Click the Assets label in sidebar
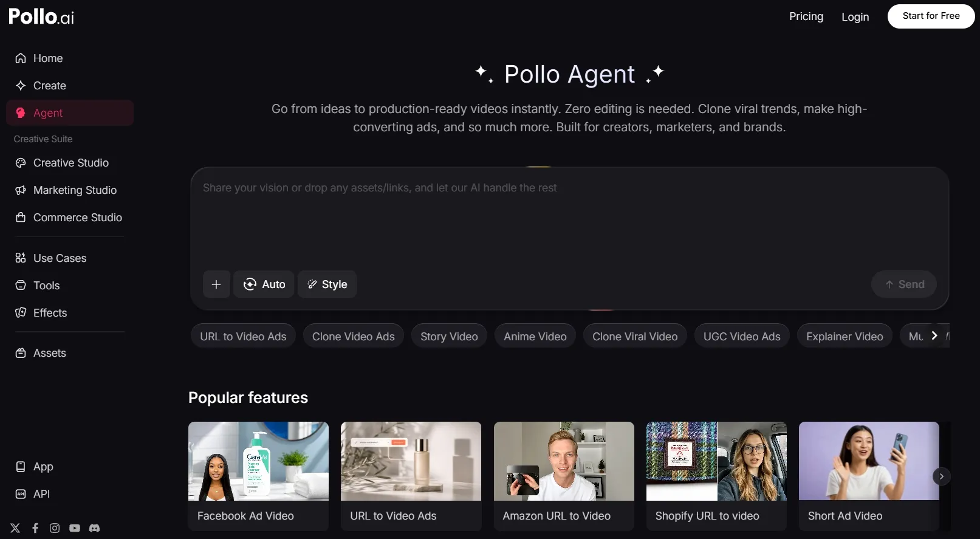Screen dimensions: 980x539 point(50,353)
